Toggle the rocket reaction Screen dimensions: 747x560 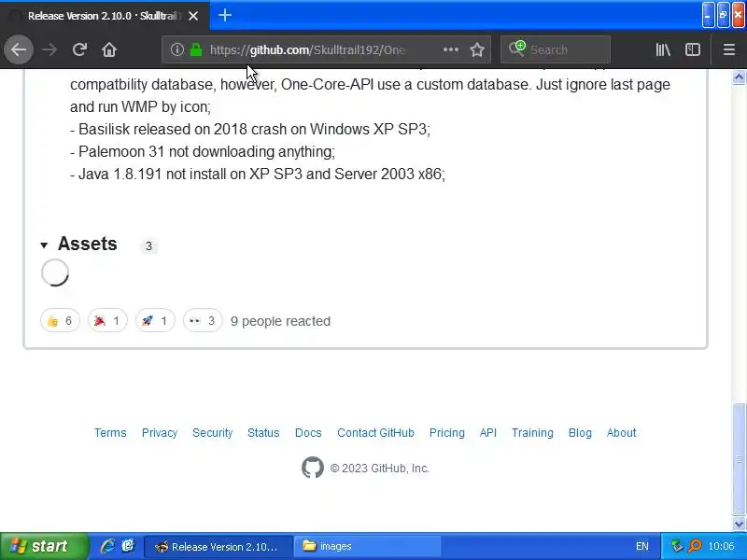(x=155, y=320)
